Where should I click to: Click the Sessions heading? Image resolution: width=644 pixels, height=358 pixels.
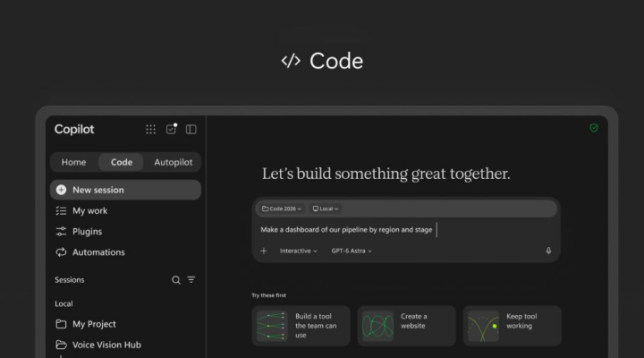click(70, 280)
